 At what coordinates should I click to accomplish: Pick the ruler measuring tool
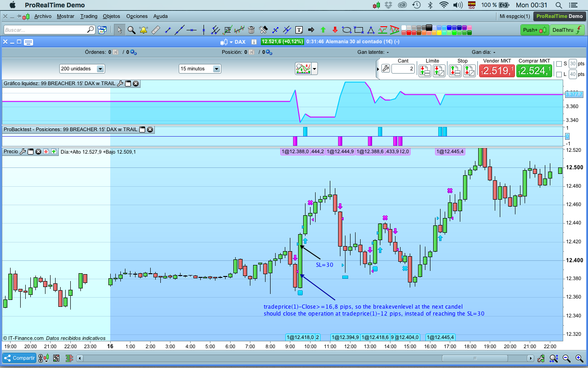pos(155,30)
